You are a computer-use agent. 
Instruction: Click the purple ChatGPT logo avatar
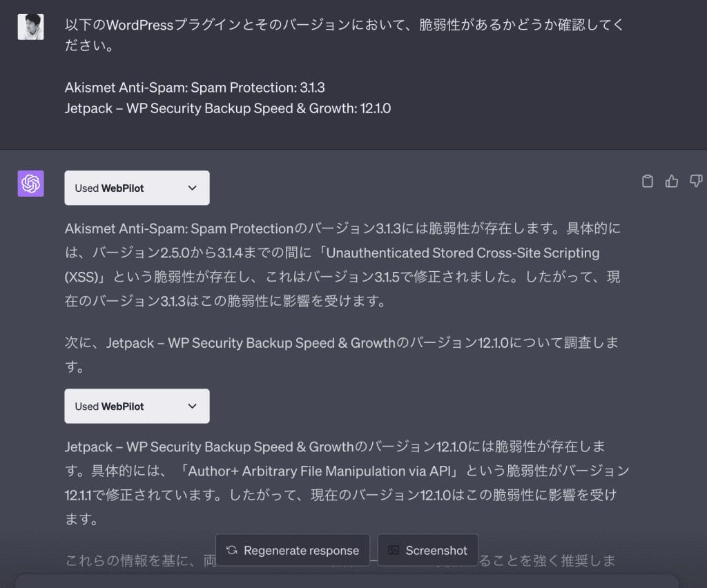(30, 184)
